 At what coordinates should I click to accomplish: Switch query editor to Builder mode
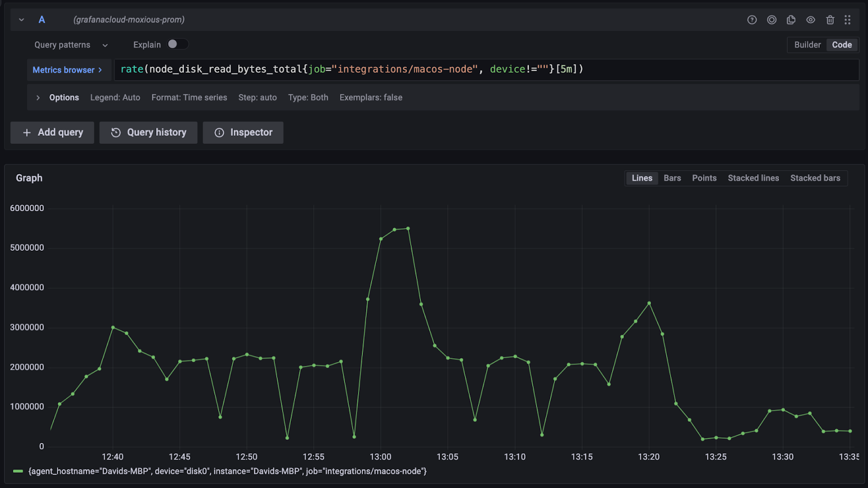(807, 45)
